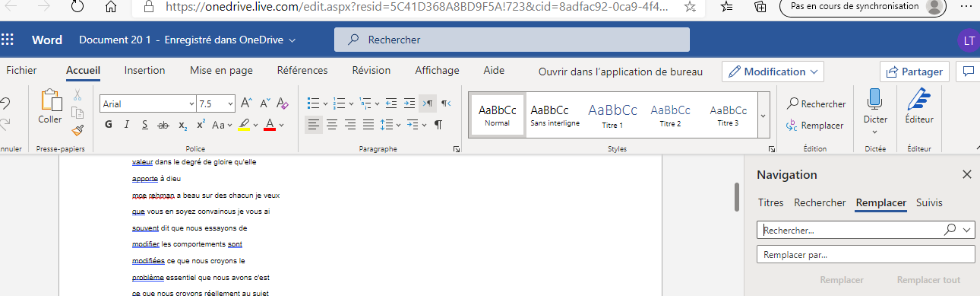Expand the multilevel list options arrow
The image size is (980, 296).
click(377, 103)
